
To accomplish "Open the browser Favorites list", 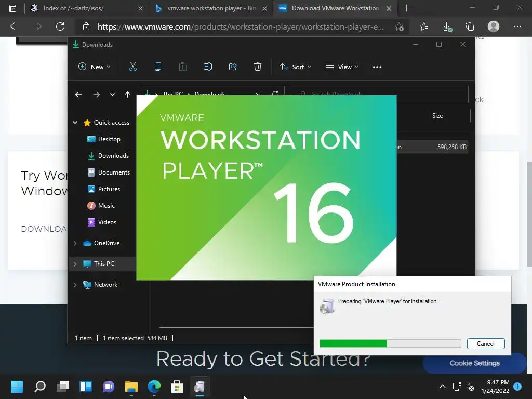I will pyautogui.click(x=424, y=26).
